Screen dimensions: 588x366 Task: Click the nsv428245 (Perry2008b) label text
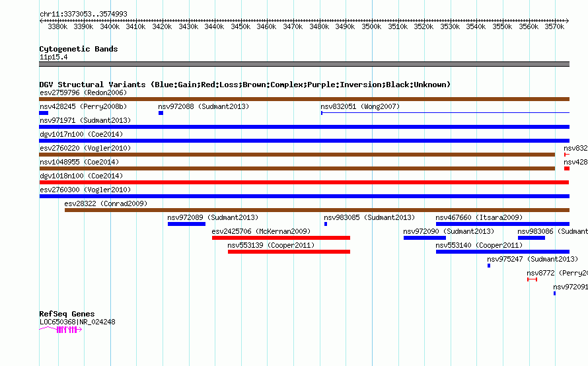[83, 106]
